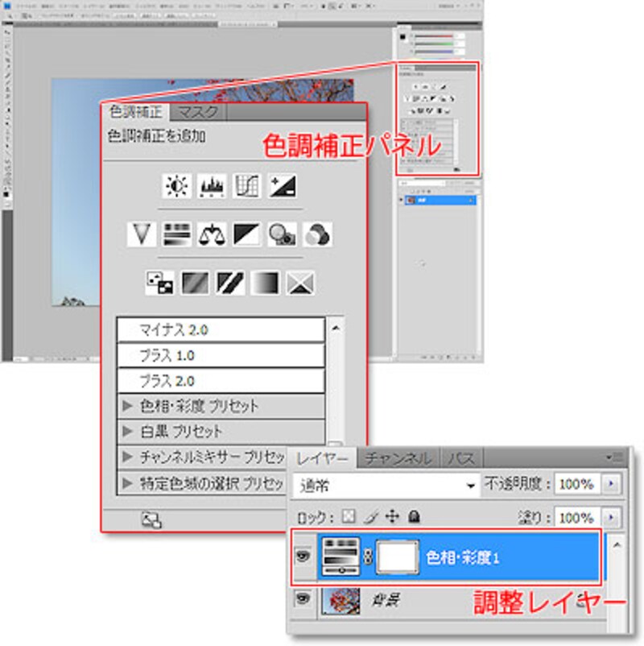Select adjustment thumbnail of 色相・彩度 1

[x=341, y=557]
